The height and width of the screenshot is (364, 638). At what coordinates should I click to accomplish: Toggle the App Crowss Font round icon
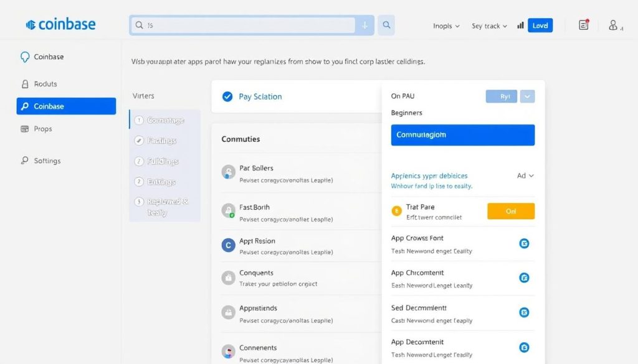click(x=524, y=243)
